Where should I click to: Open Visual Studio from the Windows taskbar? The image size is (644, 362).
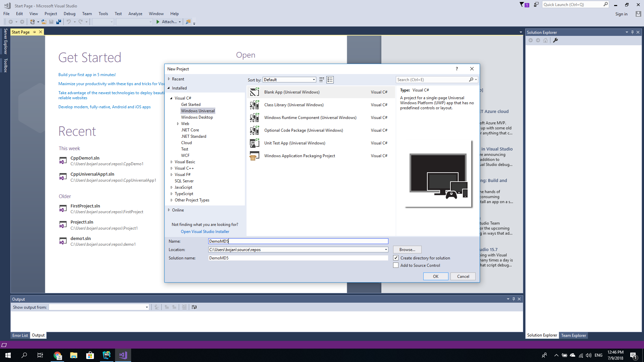pyautogui.click(x=123, y=355)
